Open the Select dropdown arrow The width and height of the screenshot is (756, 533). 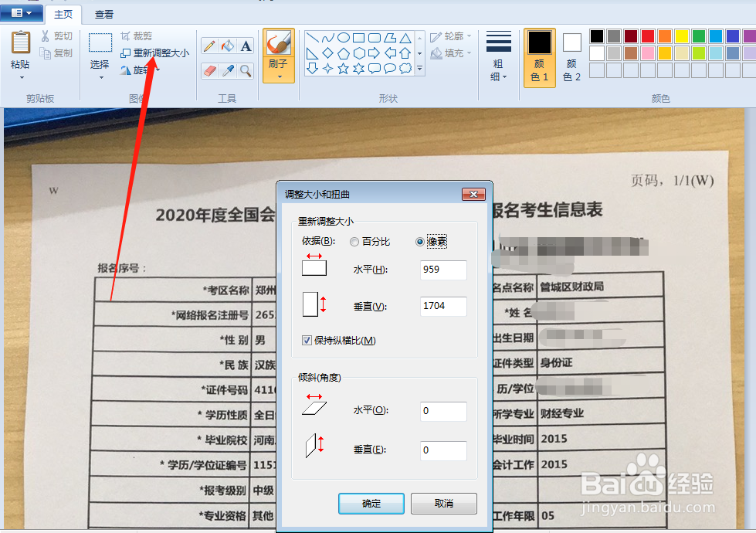[x=101, y=78]
